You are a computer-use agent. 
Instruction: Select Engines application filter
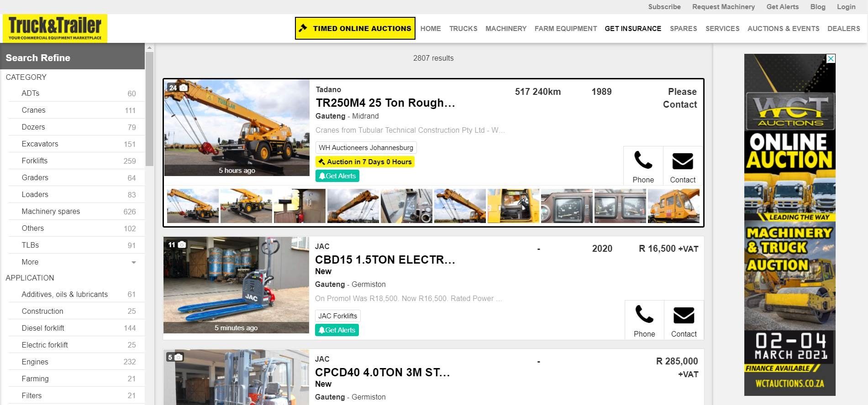point(76,362)
